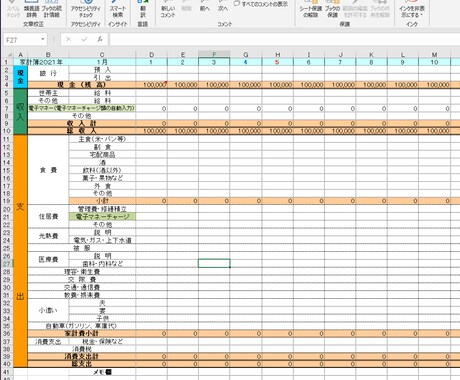Click the 現金（残高） row label

point(82,85)
